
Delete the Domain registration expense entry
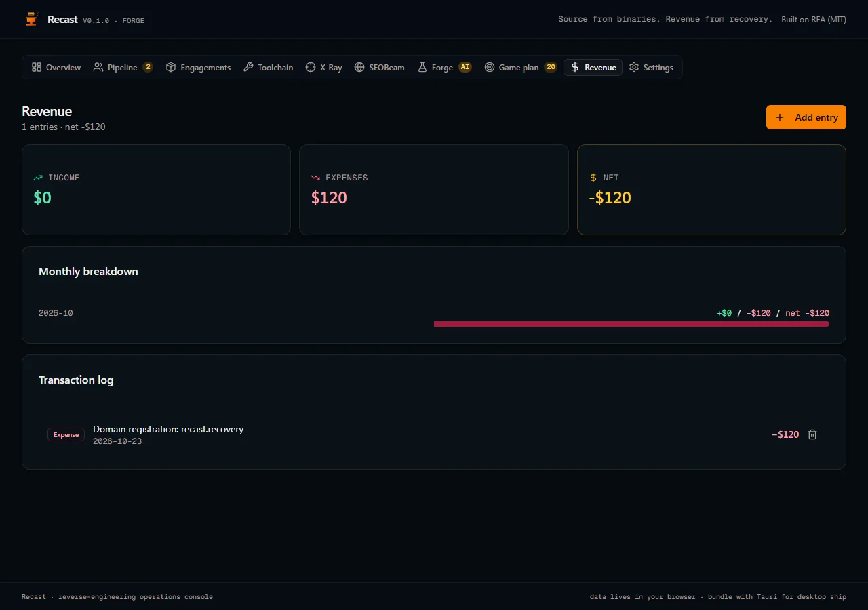coord(812,434)
